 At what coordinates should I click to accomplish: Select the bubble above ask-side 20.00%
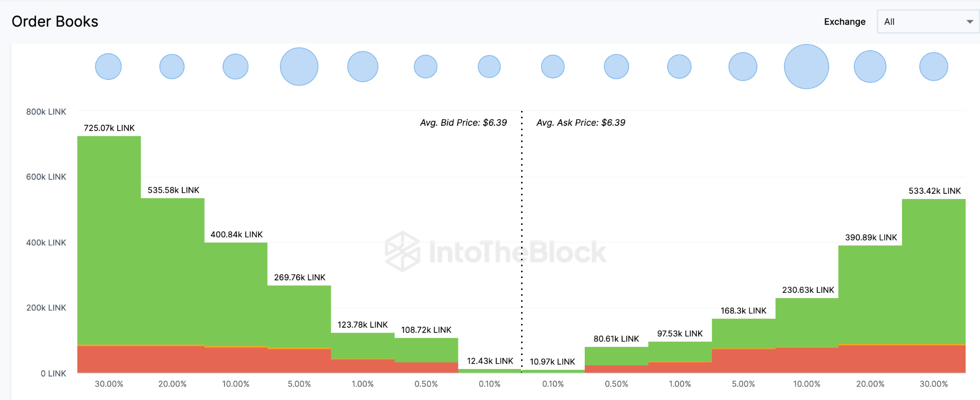[870, 67]
